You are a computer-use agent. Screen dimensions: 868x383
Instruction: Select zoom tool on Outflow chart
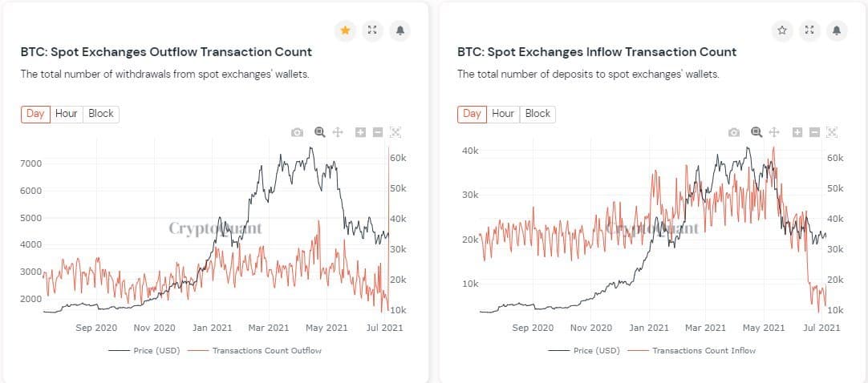coord(319,132)
